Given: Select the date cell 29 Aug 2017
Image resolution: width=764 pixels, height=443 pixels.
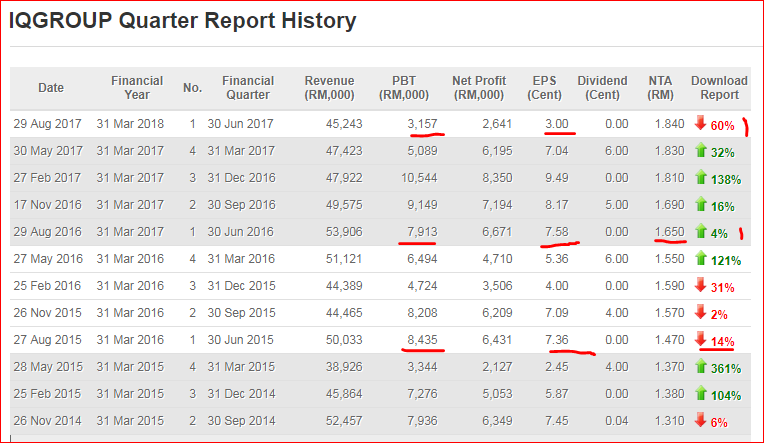Looking at the screenshot, I should pyautogui.click(x=47, y=124).
